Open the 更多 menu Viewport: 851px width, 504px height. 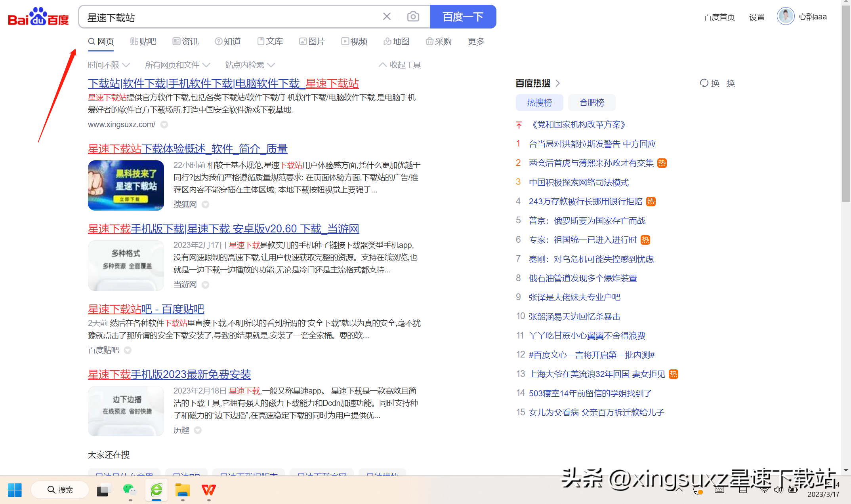(476, 42)
